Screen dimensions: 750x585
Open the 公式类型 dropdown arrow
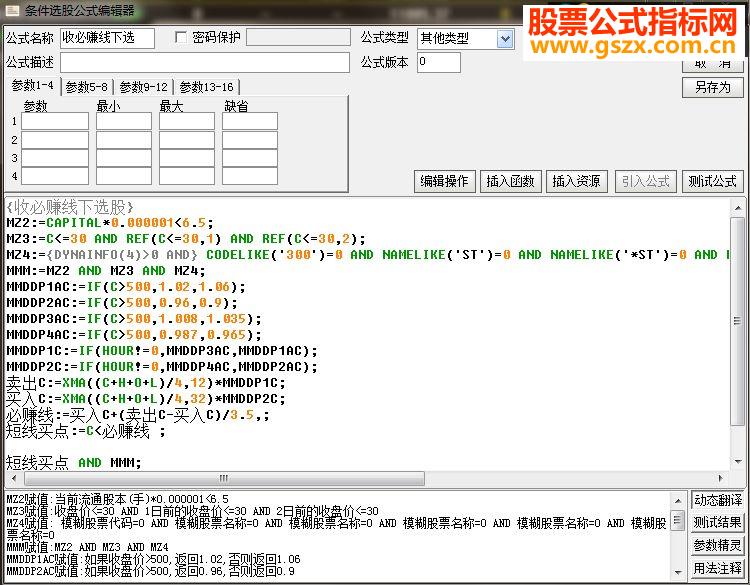(505, 39)
